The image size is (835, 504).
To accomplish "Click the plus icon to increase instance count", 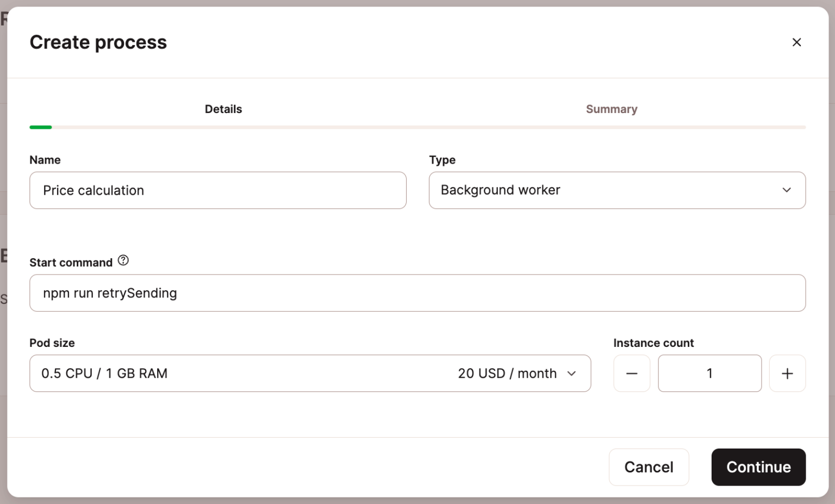I will (x=787, y=374).
